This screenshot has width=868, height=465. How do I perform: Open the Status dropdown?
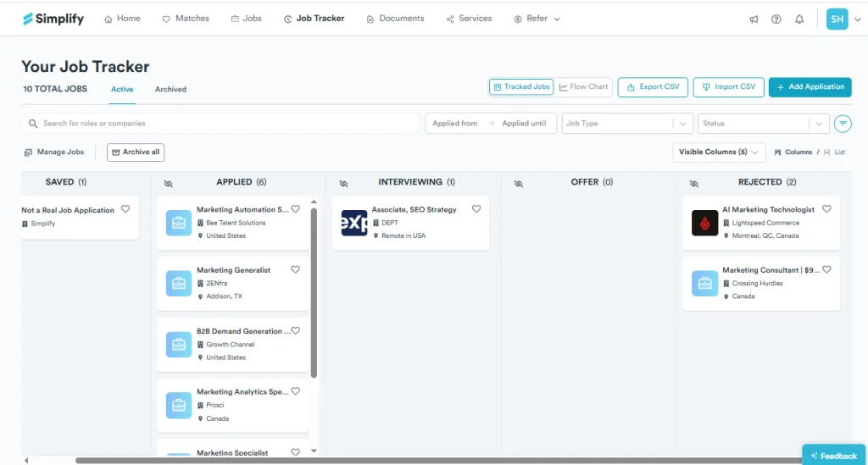[x=764, y=124]
